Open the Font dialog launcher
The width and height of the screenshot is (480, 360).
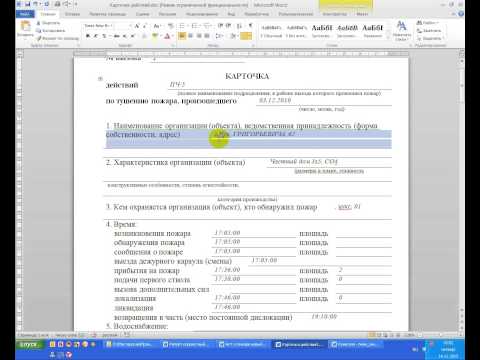tap(173, 45)
